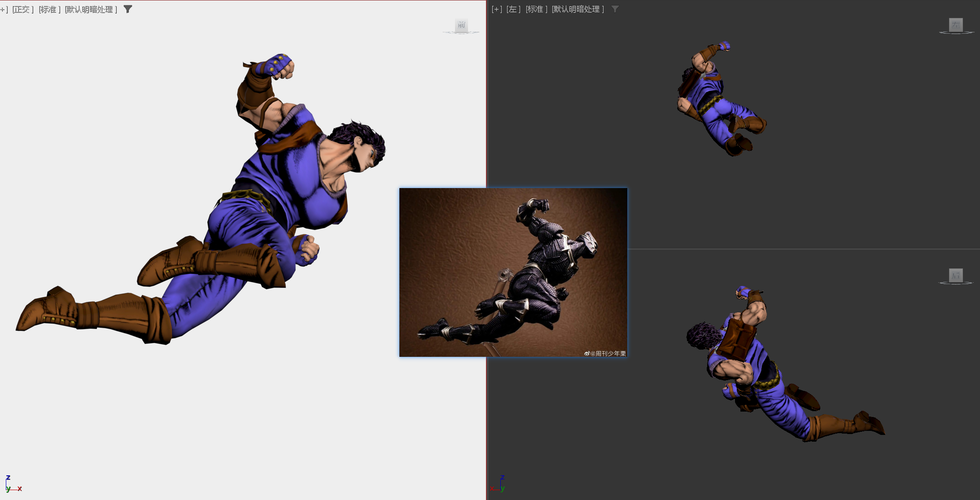This screenshot has width=980, height=500.
Task: Click the 前 ViewCube face in the orthographic viewport
Action: tap(461, 25)
